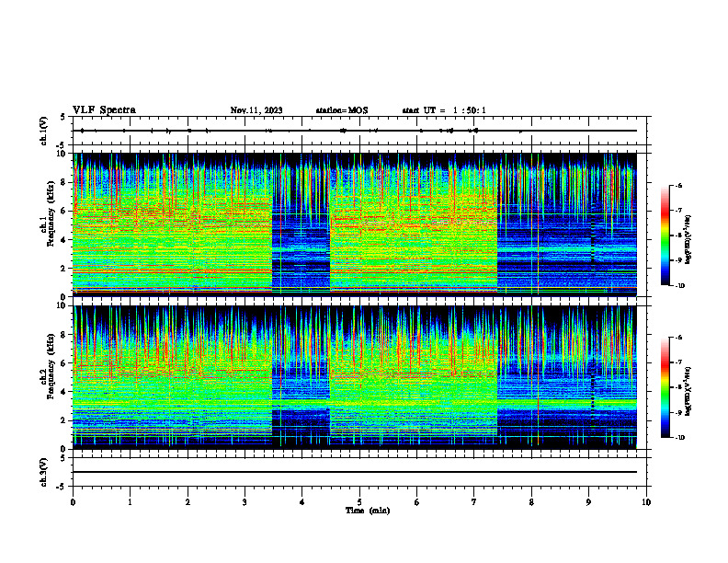
Task: Click the "Time (min)" axis label
Action: click(368, 511)
